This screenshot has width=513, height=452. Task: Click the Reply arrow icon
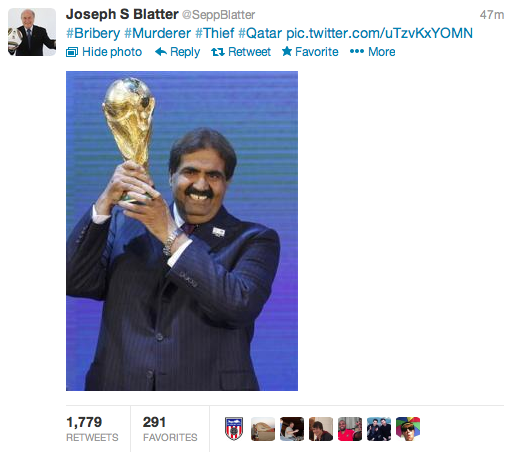tap(161, 52)
